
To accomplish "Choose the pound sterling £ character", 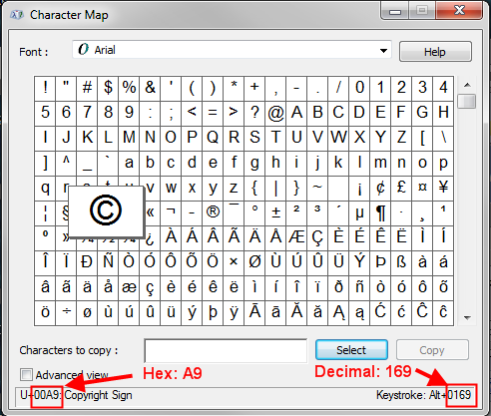I will pos(401,187).
